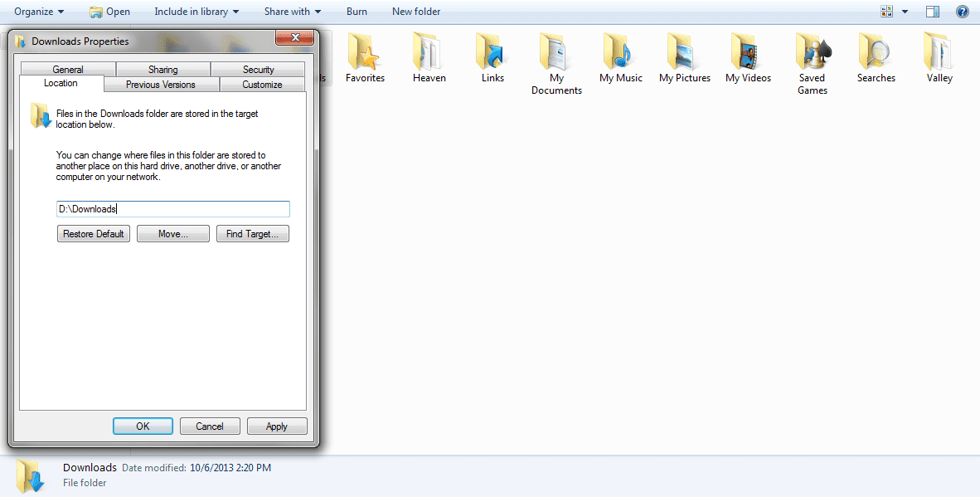Image resolution: width=980 pixels, height=497 pixels.
Task: Open the Include in library dropdown
Action: pos(196,12)
